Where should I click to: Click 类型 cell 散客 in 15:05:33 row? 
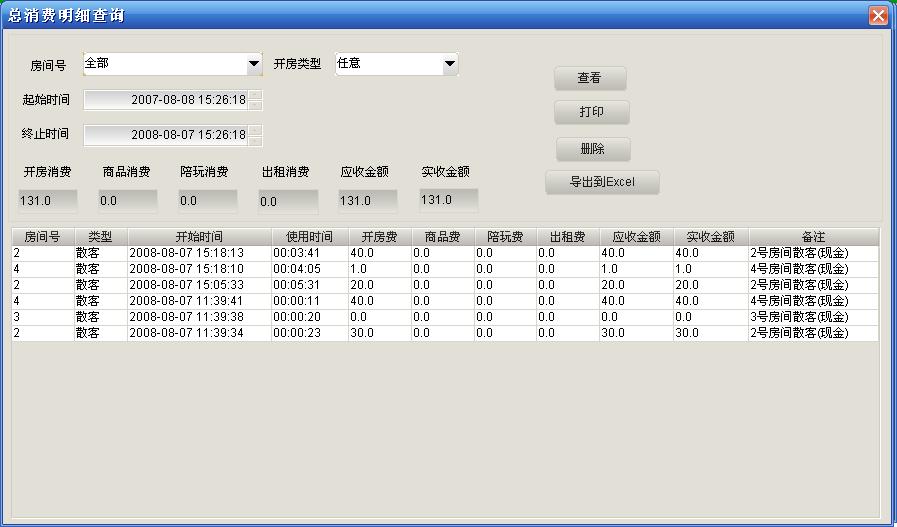click(x=101, y=285)
